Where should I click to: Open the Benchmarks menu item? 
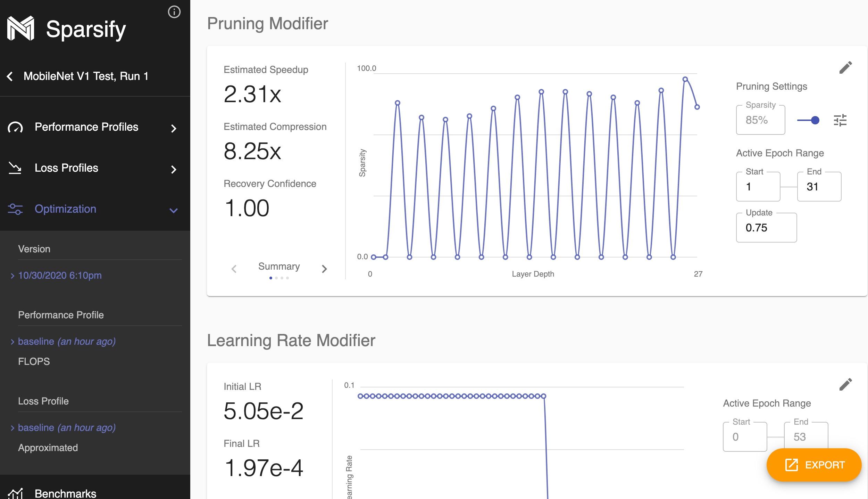tap(65, 493)
